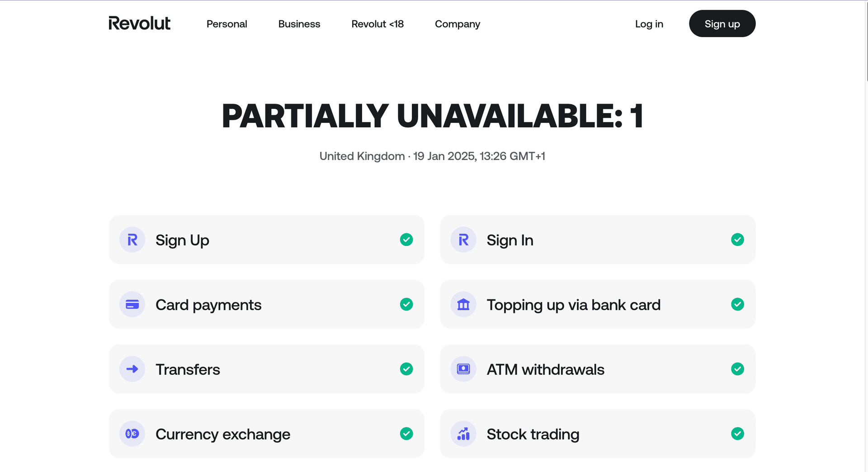868x472 pixels.
Task: Click the coins icon beside Currency exchange
Action: [x=132, y=434]
